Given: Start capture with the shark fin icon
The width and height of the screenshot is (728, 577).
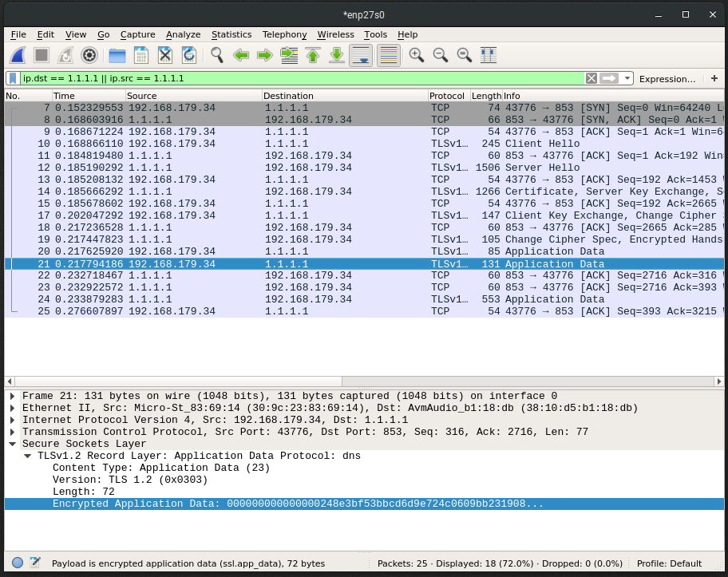Looking at the screenshot, I should coord(18,55).
